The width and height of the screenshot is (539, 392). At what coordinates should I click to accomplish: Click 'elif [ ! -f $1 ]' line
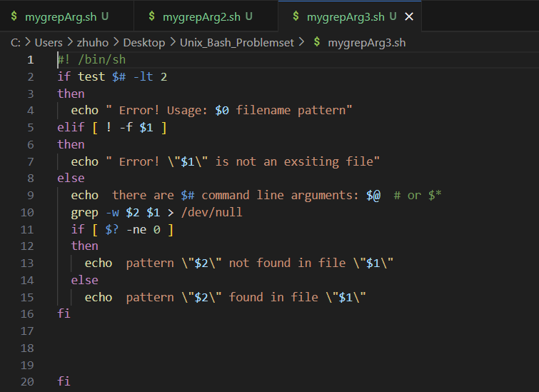pos(112,128)
